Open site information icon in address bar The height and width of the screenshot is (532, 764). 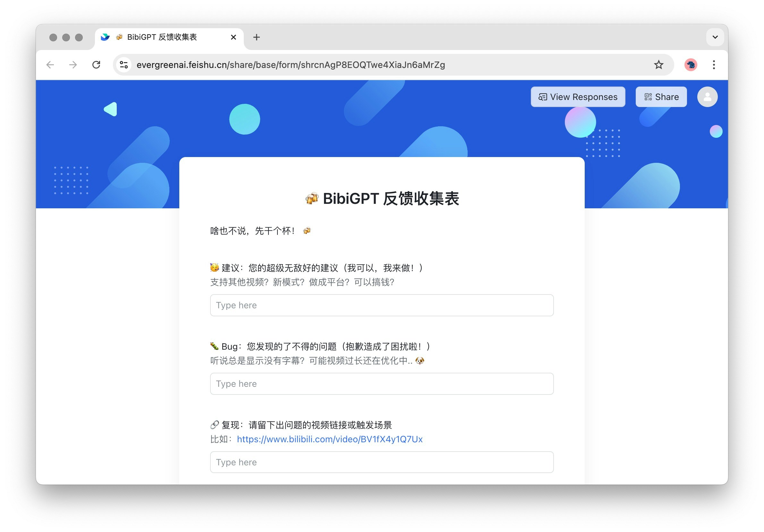[124, 65]
